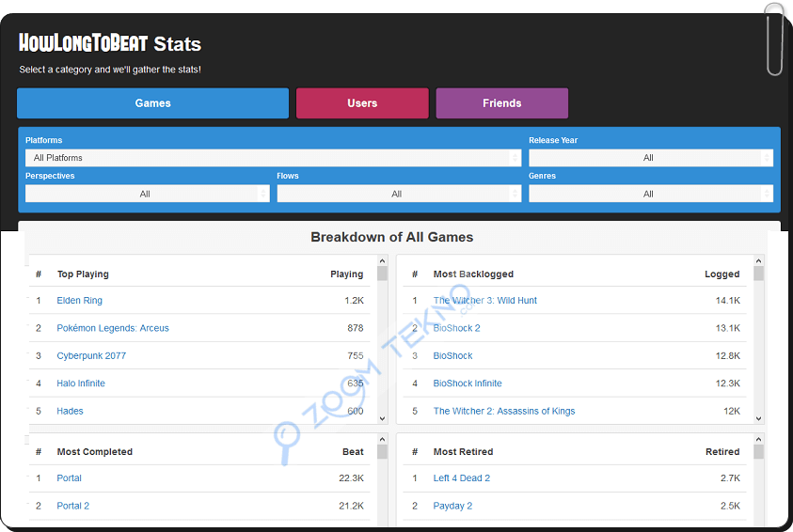
Task: Open the Genres dropdown
Action: click(x=651, y=194)
